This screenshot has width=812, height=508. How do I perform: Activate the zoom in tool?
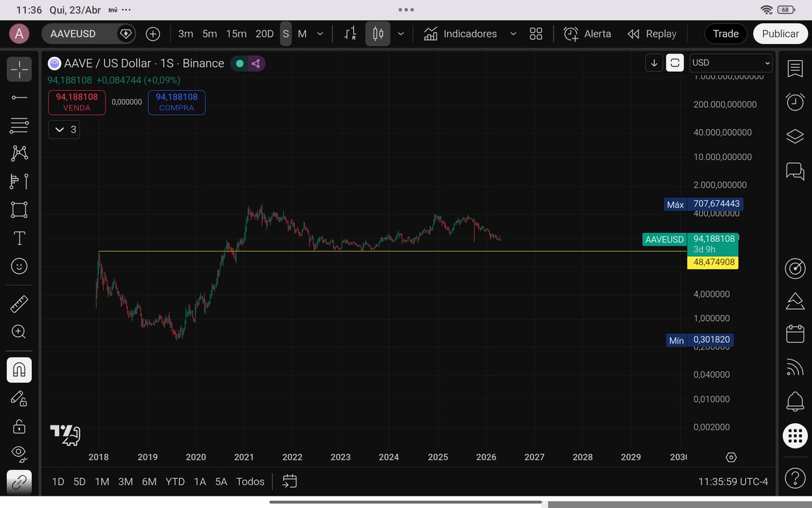20,332
